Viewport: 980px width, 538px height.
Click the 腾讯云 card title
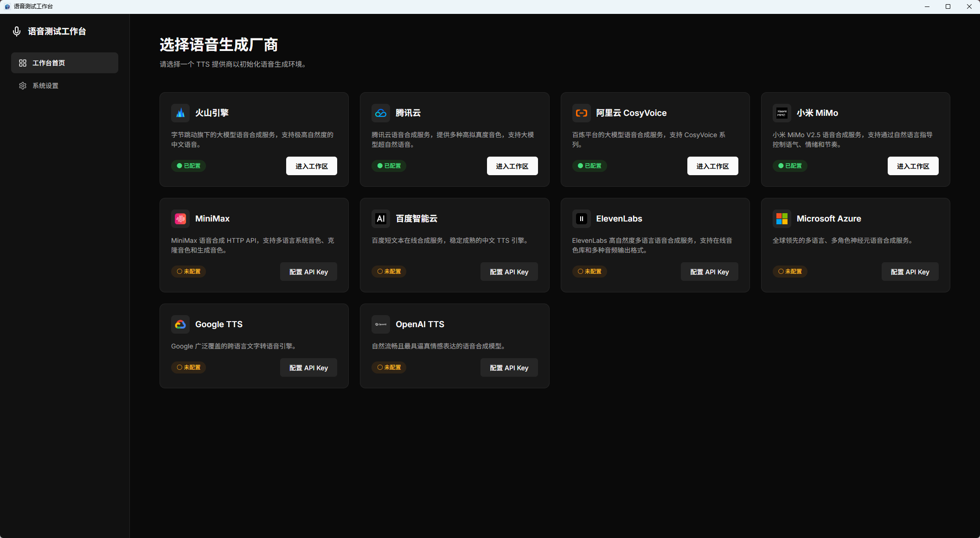(x=408, y=113)
